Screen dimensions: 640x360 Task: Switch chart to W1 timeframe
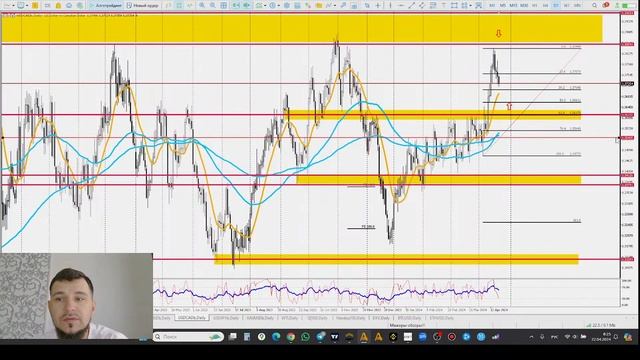[x=567, y=6]
